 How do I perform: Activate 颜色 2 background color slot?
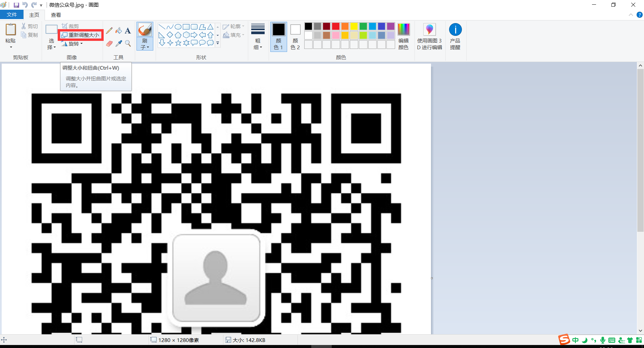[x=295, y=37]
